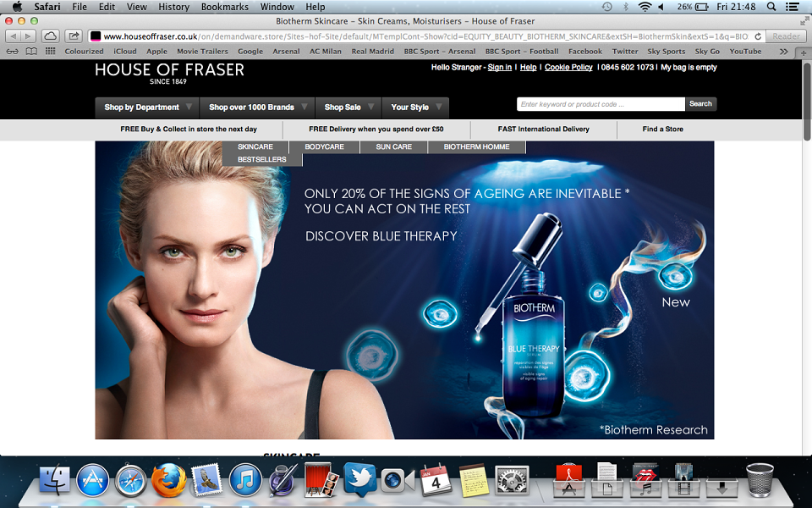The width and height of the screenshot is (812, 508).
Task: Open the Twitter app in dock
Action: 360,479
